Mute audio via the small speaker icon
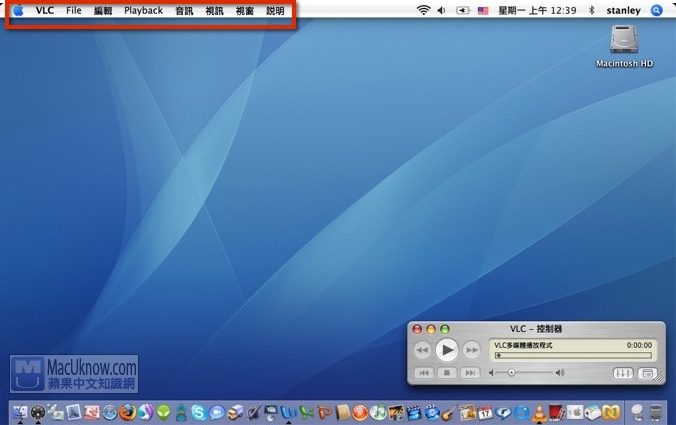 click(491, 373)
